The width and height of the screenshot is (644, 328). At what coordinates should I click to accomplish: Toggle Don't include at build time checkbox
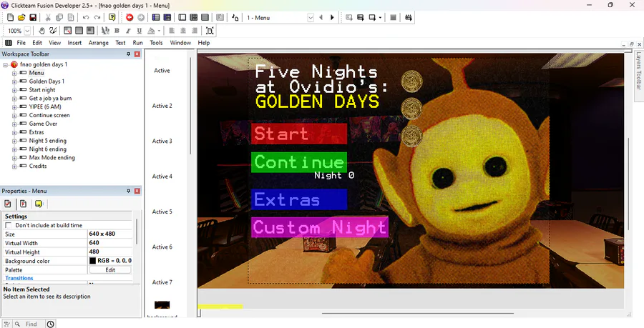(x=8, y=226)
